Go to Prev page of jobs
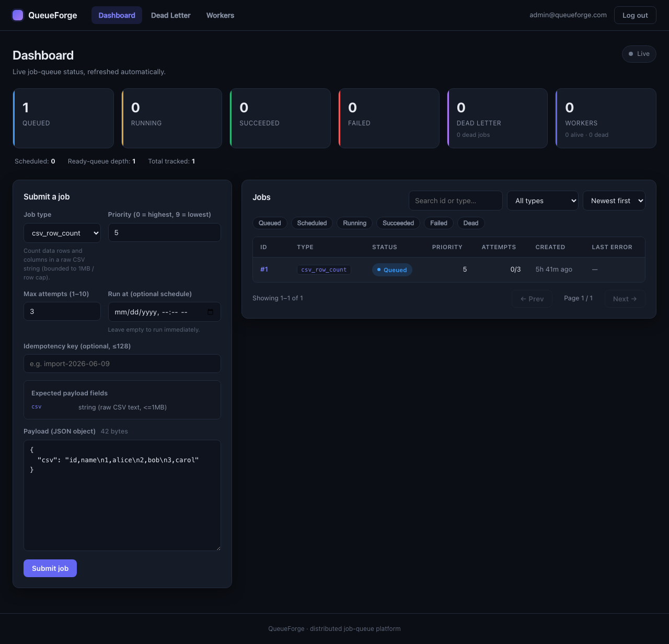This screenshot has width=669, height=644. [x=532, y=299]
